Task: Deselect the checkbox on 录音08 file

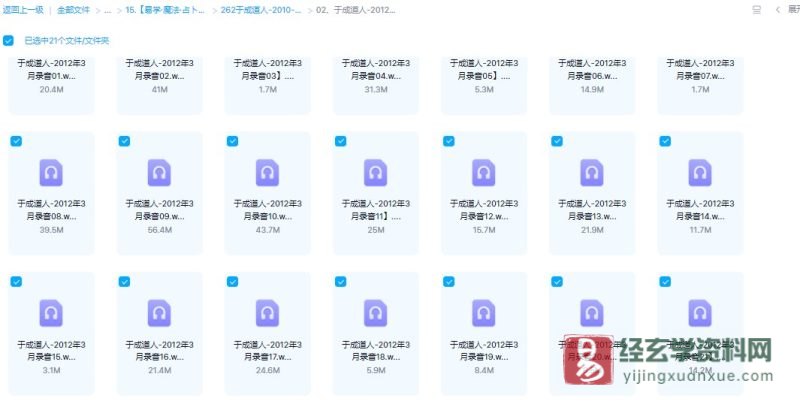Action: pyautogui.click(x=16, y=141)
